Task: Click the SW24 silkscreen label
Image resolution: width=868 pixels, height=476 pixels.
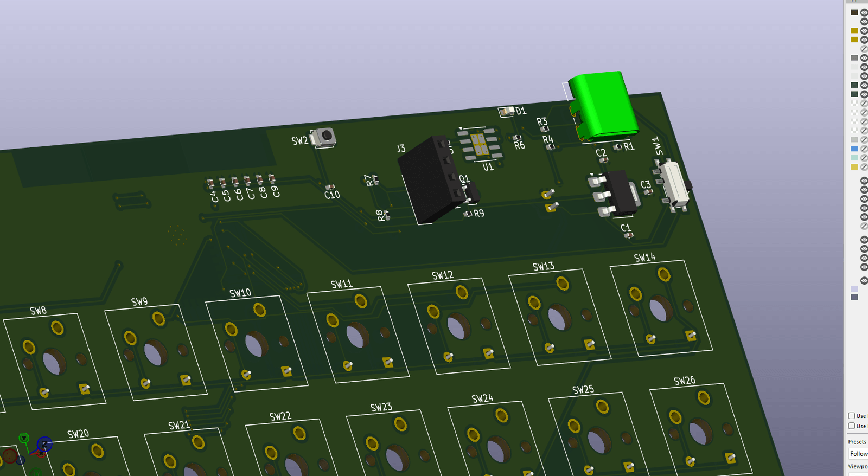Action: click(x=483, y=398)
